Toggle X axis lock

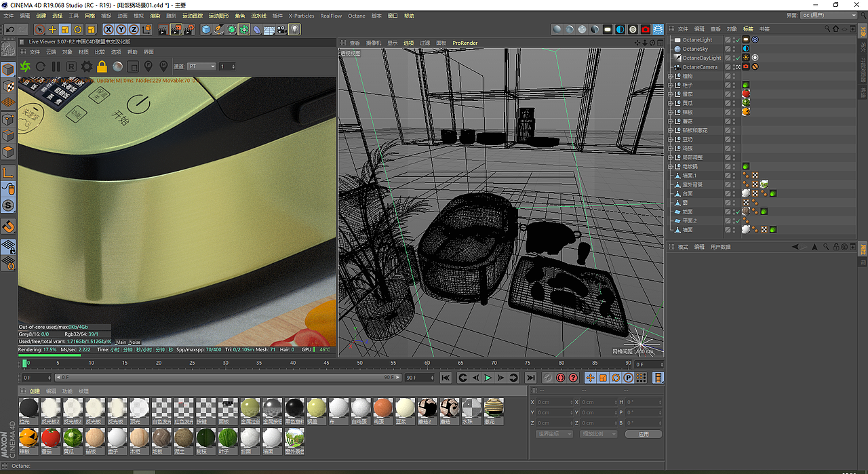click(108, 29)
